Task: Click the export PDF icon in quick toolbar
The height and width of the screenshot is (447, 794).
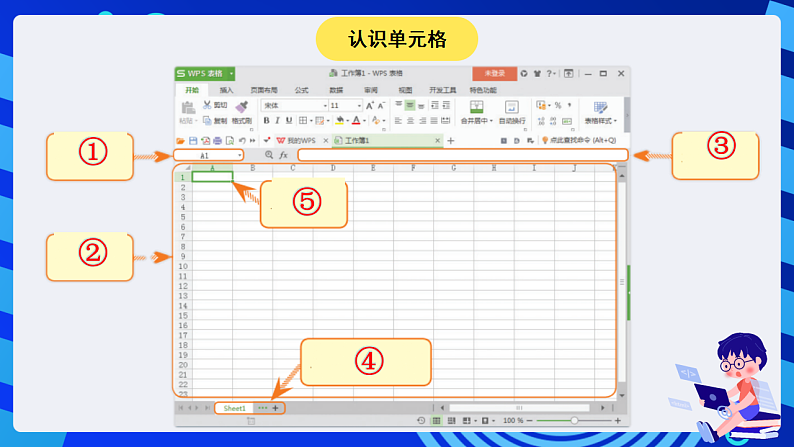Action: (x=205, y=141)
